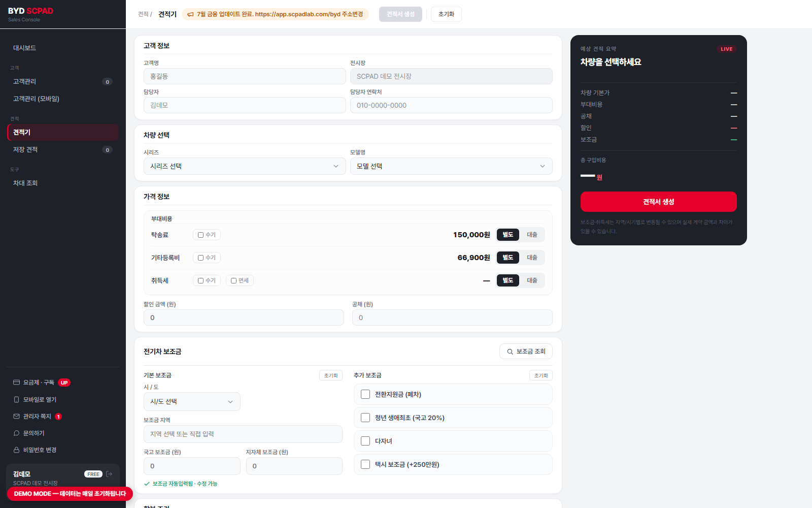Click the megaphone announcement icon

(190, 14)
